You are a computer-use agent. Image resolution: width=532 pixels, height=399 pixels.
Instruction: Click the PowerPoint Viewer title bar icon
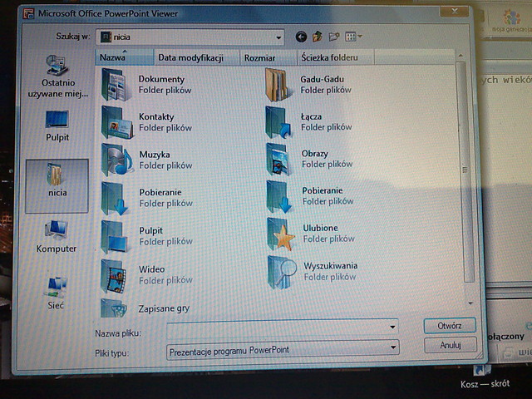(28, 13)
